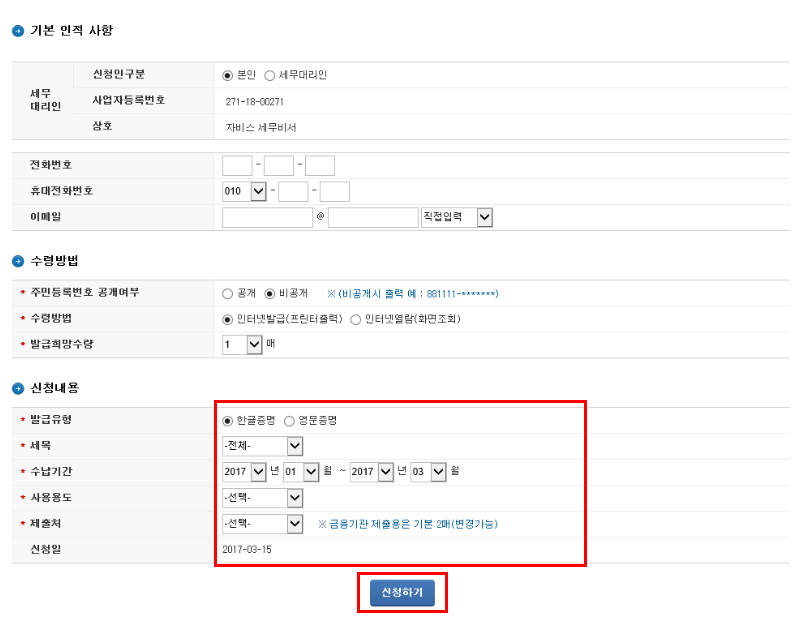The image size is (809, 625).
Task: Select 한글증명 issuance type
Action: (228, 421)
